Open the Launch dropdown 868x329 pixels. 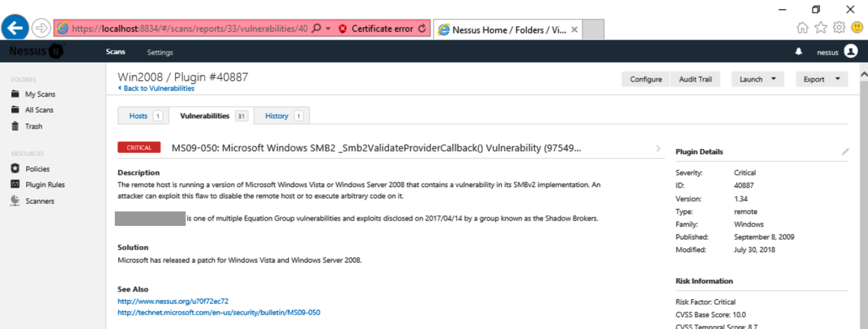[x=758, y=79]
